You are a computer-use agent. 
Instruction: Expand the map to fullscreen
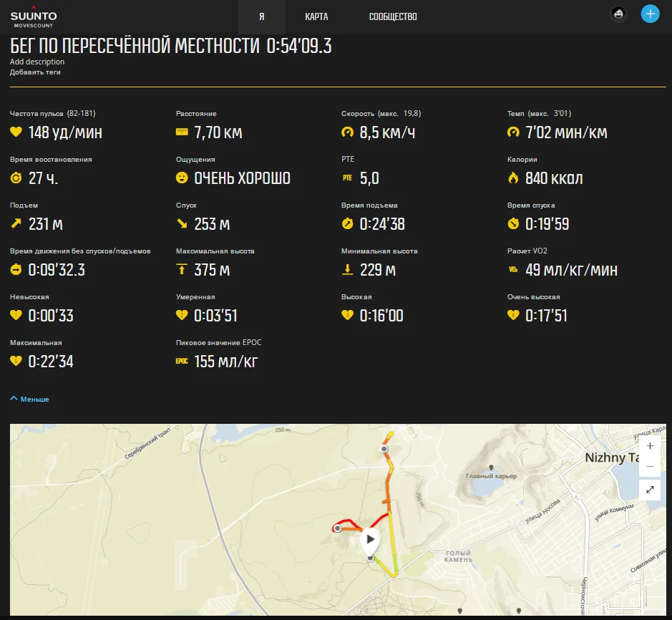tap(650, 489)
